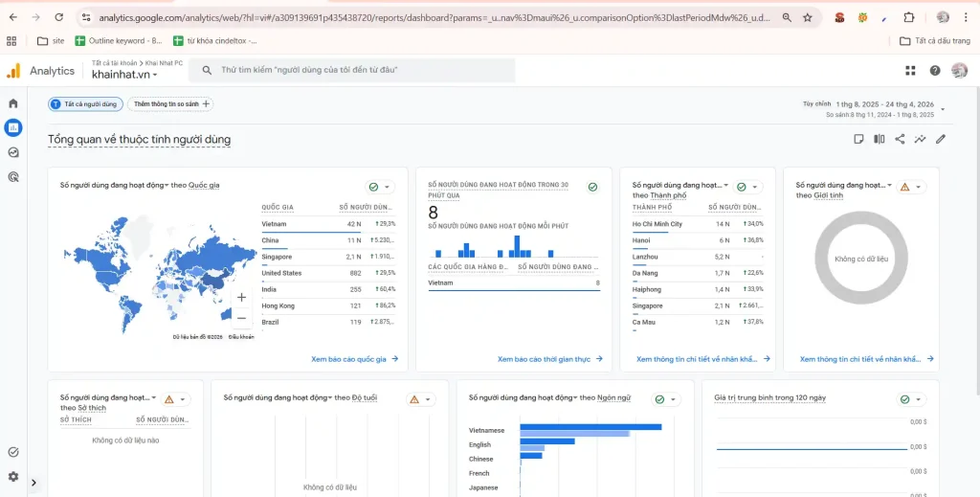Click the site info icon in address bar
Image resolution: width=980 pixels, height=497 pixels.
tap(86, 17)
